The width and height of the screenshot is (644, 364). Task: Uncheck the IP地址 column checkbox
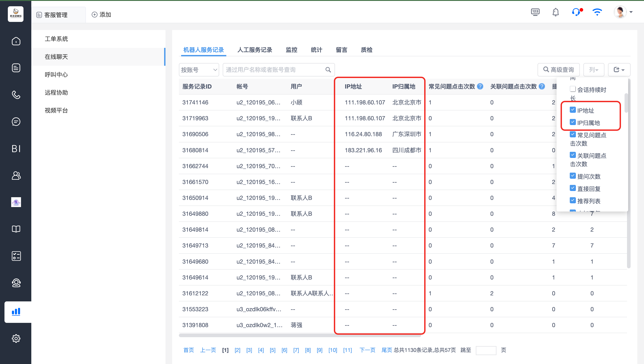coord(572,110)
